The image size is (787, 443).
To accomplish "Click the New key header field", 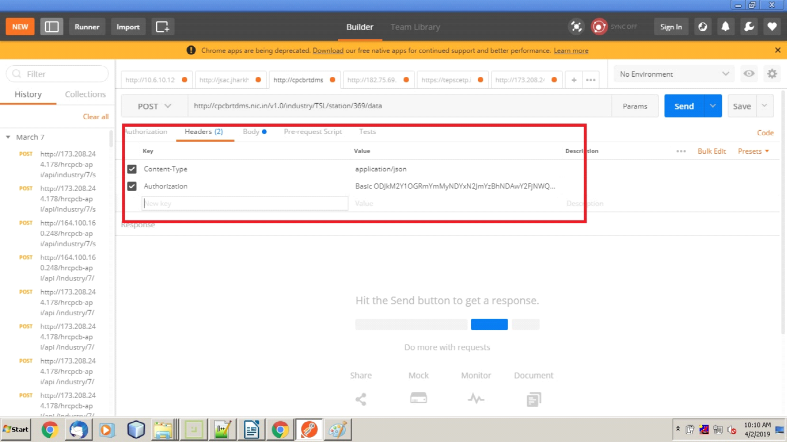I will (245, 203).
